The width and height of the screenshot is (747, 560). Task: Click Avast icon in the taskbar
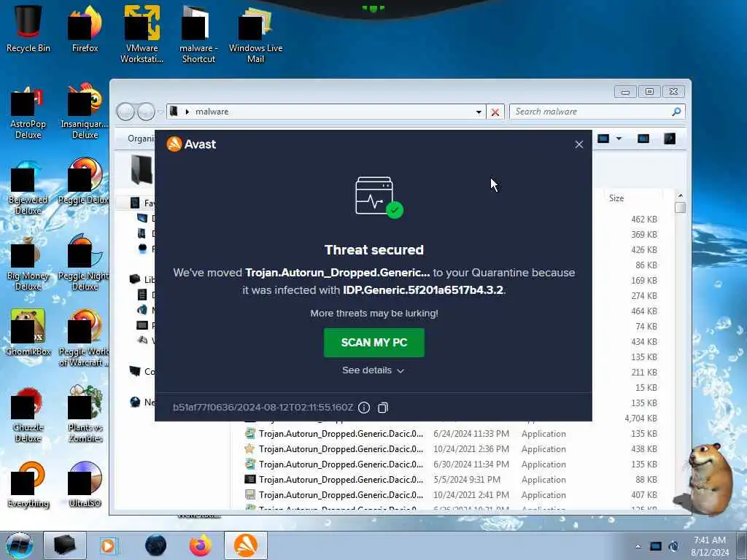point(245,545)
